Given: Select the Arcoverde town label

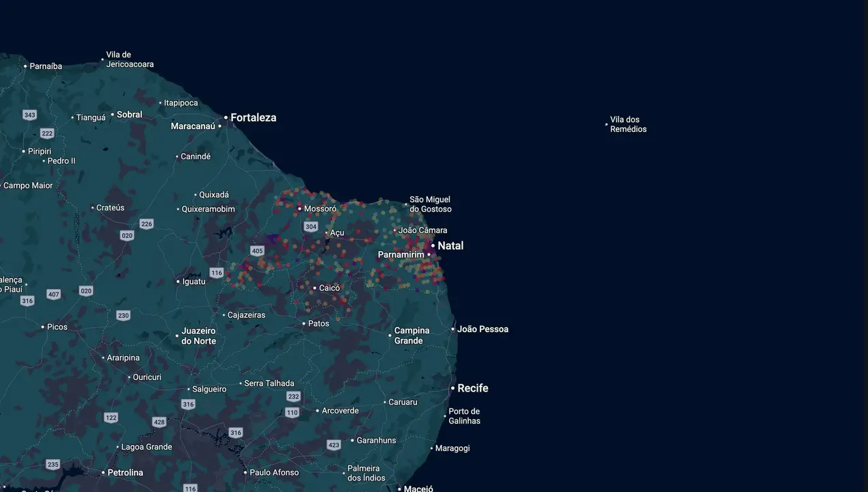Looking at the screenshot, I should (x=340, y=411).
